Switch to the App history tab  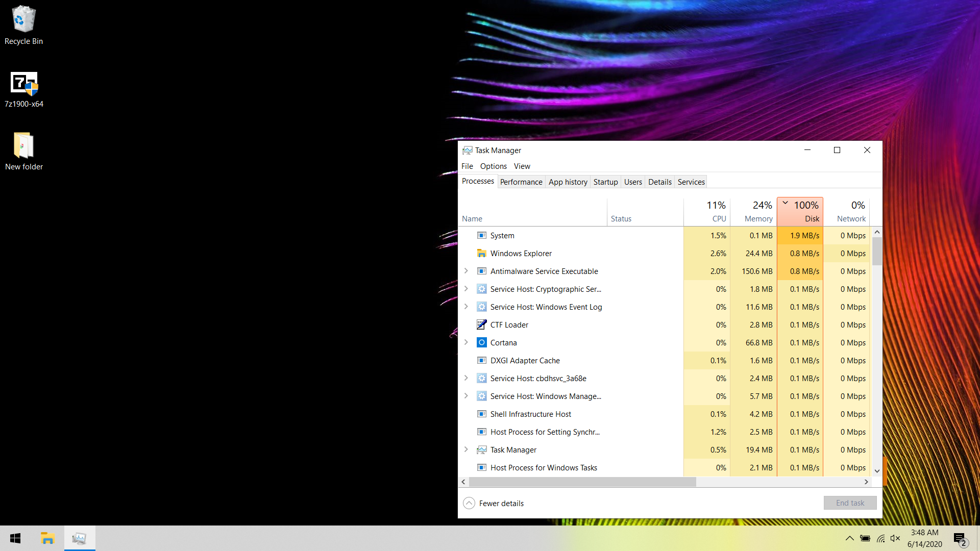point(568,182)
